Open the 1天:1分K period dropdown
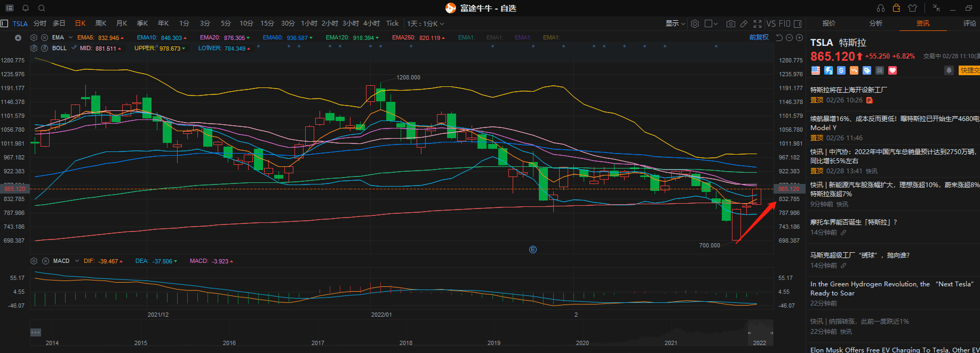980x353 pixels. coord(426,23)
